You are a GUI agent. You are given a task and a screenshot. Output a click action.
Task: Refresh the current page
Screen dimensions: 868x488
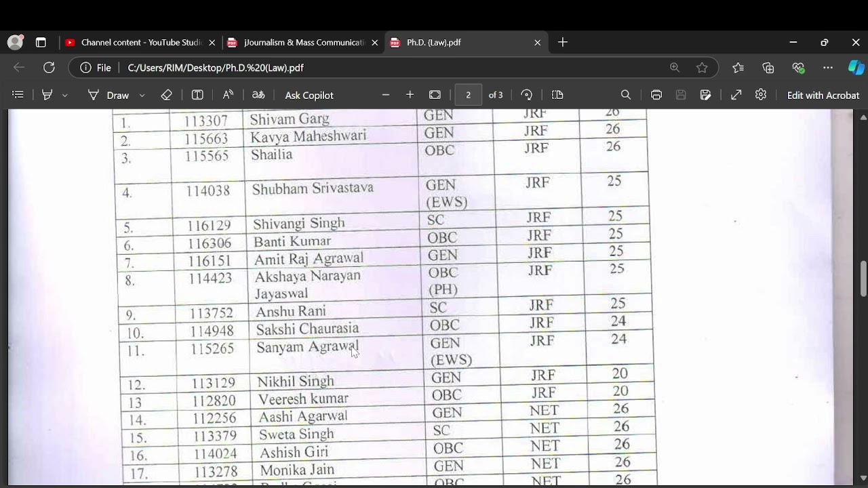point(49,68)
